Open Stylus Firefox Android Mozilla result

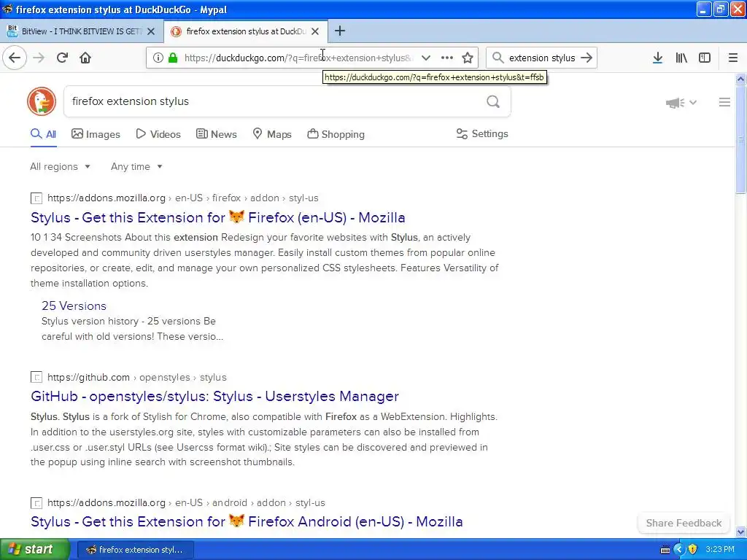coord(247,522)
